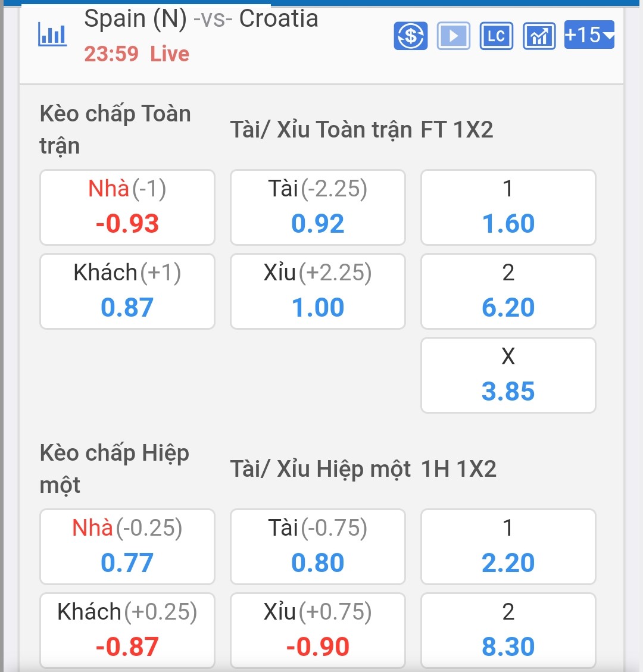Viewport: 643px width, 672px height.
Task: Open the live stream play icon
Action: [453, 36]
